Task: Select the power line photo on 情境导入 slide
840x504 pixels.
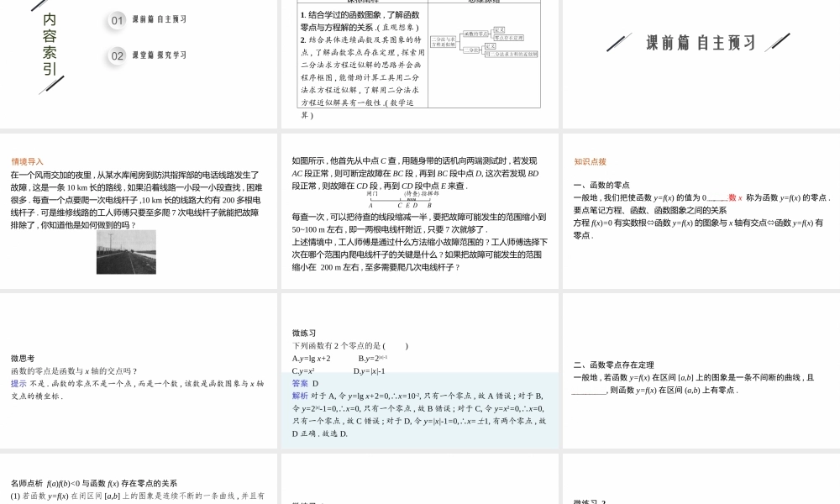Action: coord(126,251)
